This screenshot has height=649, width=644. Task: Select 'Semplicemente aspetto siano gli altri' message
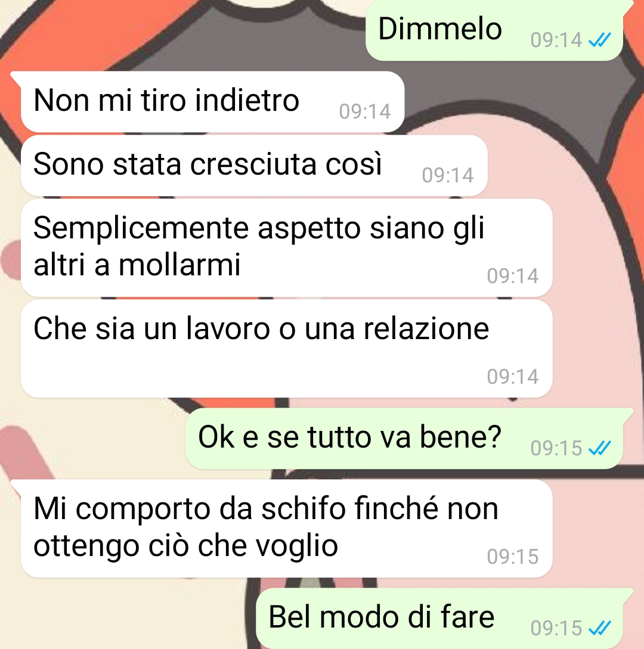287,247
